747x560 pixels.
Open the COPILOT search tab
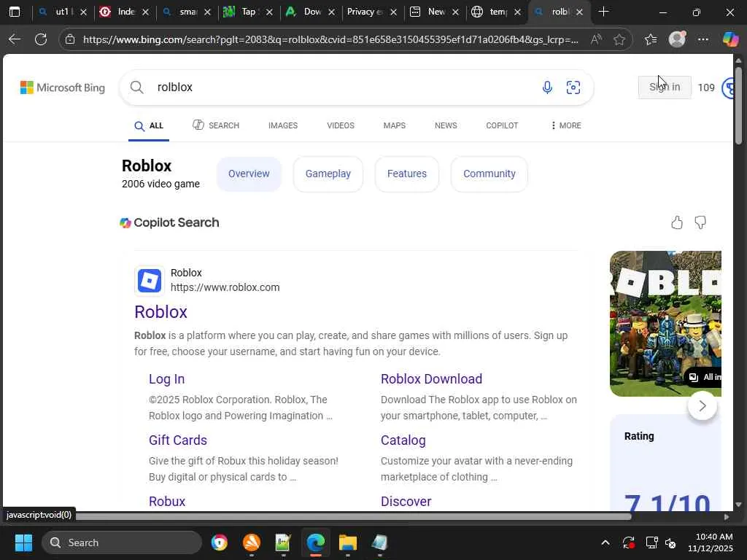[x=502, y=125]
